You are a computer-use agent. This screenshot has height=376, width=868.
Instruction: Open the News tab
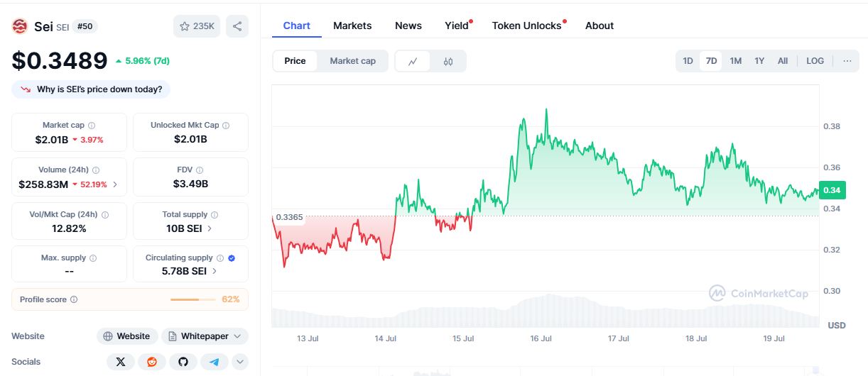(x=408, y=26)
